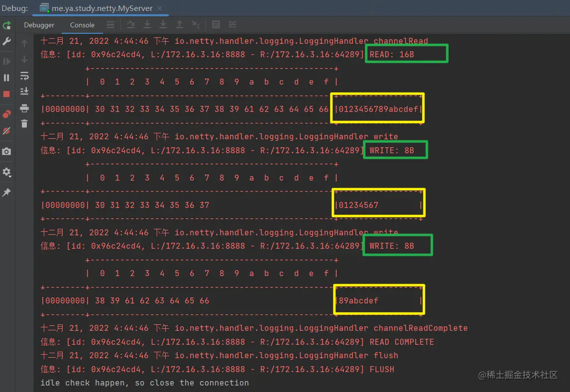Image resolution: width=570 pixels, height=392 pixels.
Task: Stop the debug session with red square
Action: (x=6, y=94)
